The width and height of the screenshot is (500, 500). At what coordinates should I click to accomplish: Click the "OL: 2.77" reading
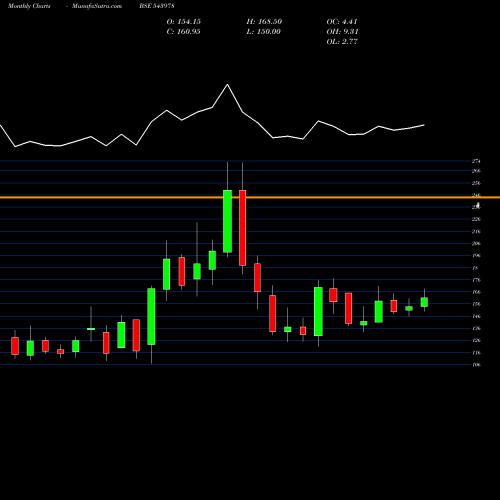point(342,42)
